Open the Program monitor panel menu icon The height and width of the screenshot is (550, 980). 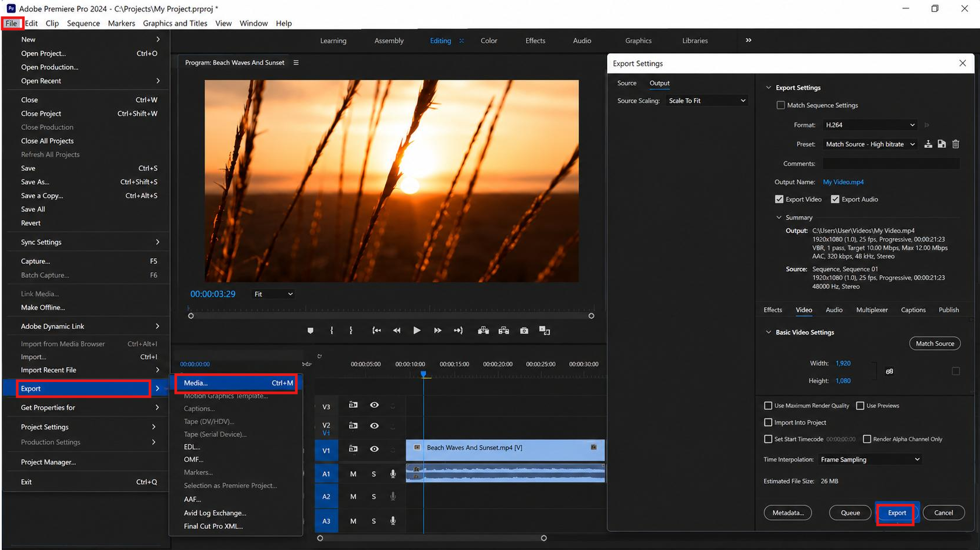coord(296,63)
